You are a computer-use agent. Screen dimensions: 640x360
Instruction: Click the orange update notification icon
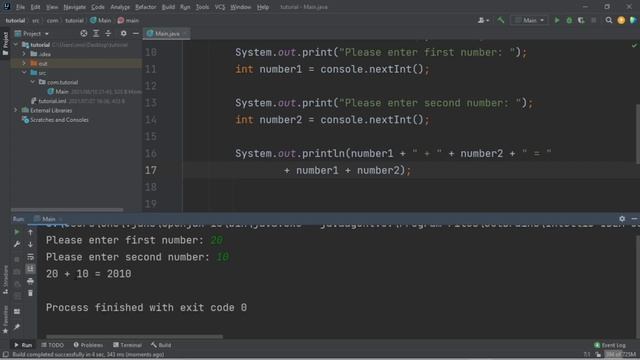pos(621,20)
